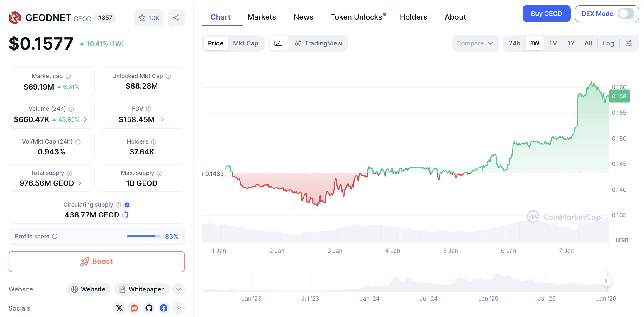Click the share icon next to watchlist
Screen dimensions: 644x317
176,18
